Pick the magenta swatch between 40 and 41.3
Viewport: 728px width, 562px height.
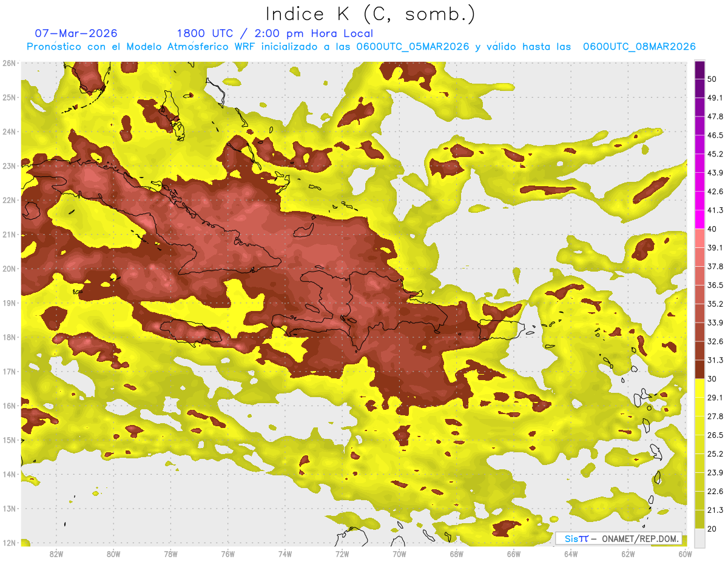click(699, 219)
